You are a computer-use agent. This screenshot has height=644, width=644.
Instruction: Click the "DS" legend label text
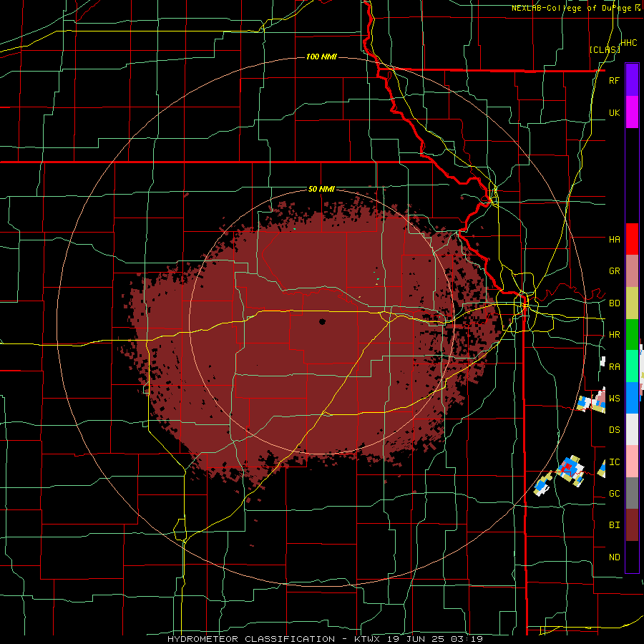click(614, 430)
